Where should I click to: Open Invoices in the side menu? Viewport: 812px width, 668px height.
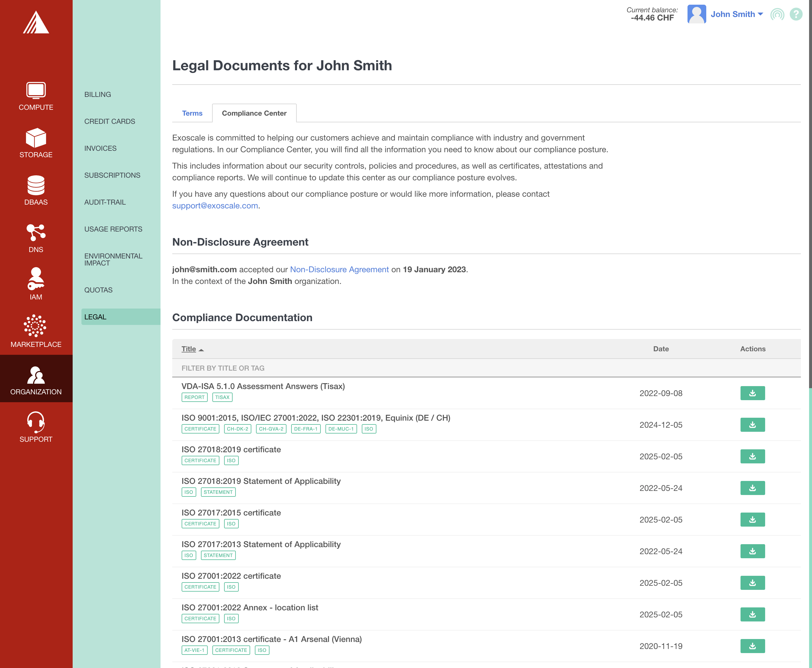click(100, 148)
